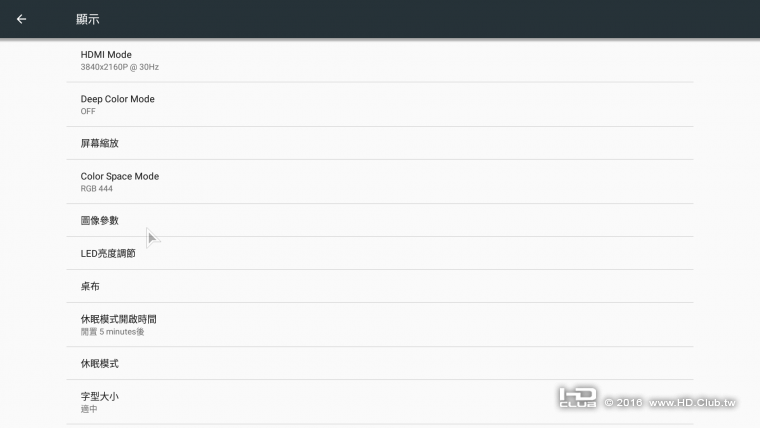Select the 字型大小 font size setting
The image size is (760, 428).
coord(100,396)
